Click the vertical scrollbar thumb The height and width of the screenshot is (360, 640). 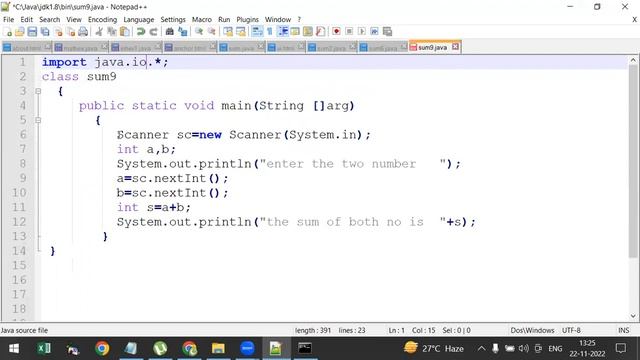[633, 161]
